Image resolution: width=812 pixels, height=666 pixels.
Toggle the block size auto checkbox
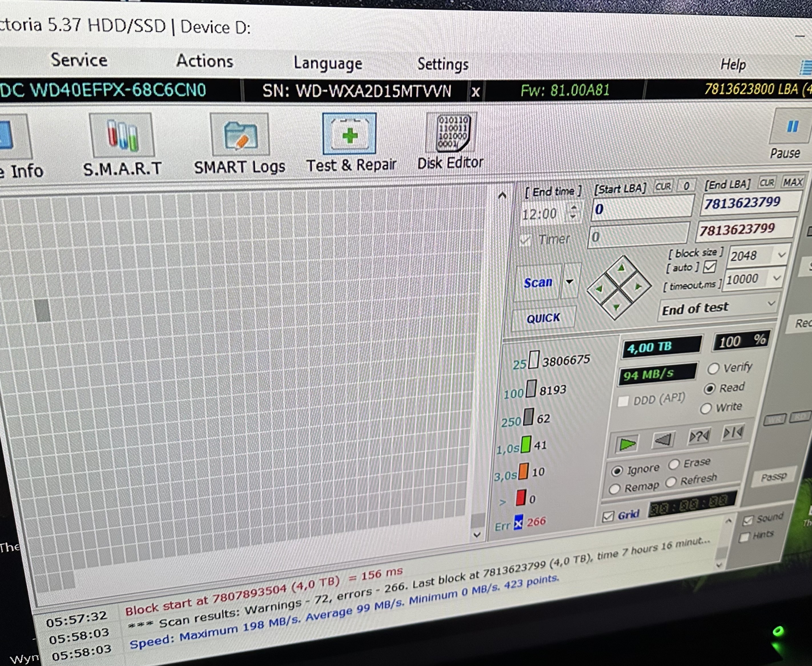click(x=709, y=267)
